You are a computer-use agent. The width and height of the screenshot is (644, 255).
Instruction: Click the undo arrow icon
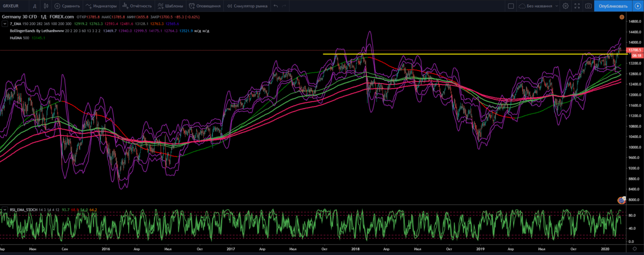pyautogui.click(x=276, y=6)
